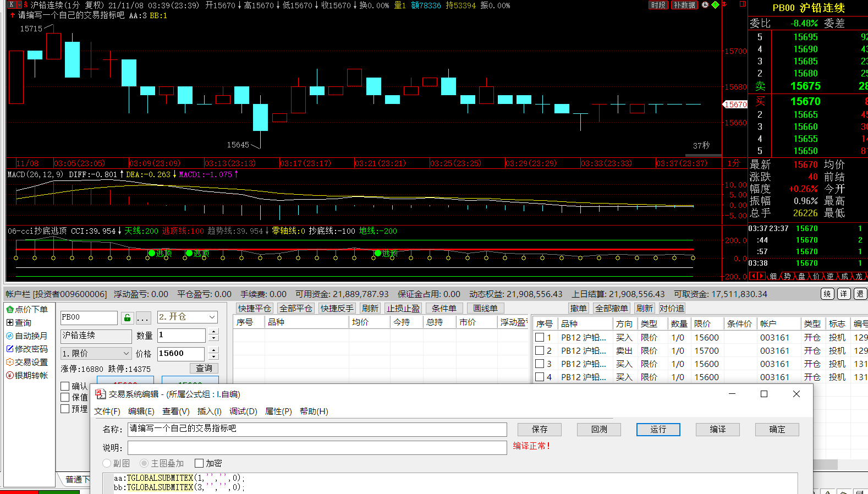This screenshot has width=868, height=494.
Task: Click the 退 button in the account bar
Action: pyautogui.click(x=860, y=294)
